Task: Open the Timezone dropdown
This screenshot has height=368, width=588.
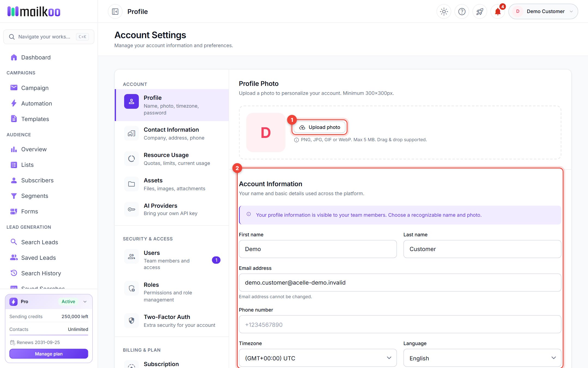Action: pyautogui.click(x=318, y=358)
